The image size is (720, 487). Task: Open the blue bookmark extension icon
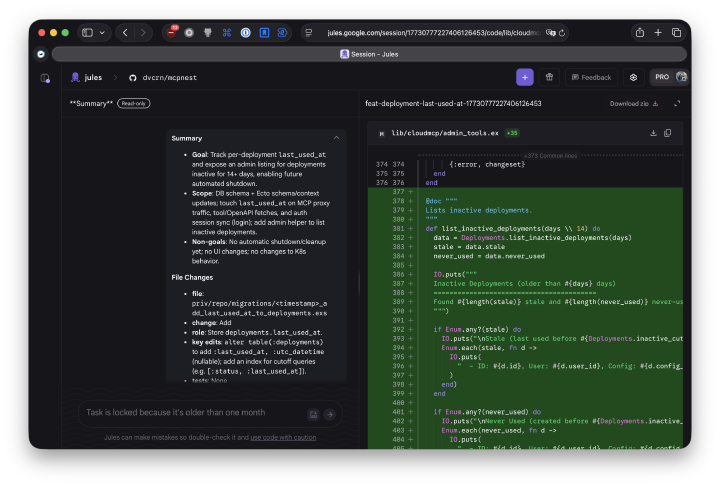pos(264,33)
